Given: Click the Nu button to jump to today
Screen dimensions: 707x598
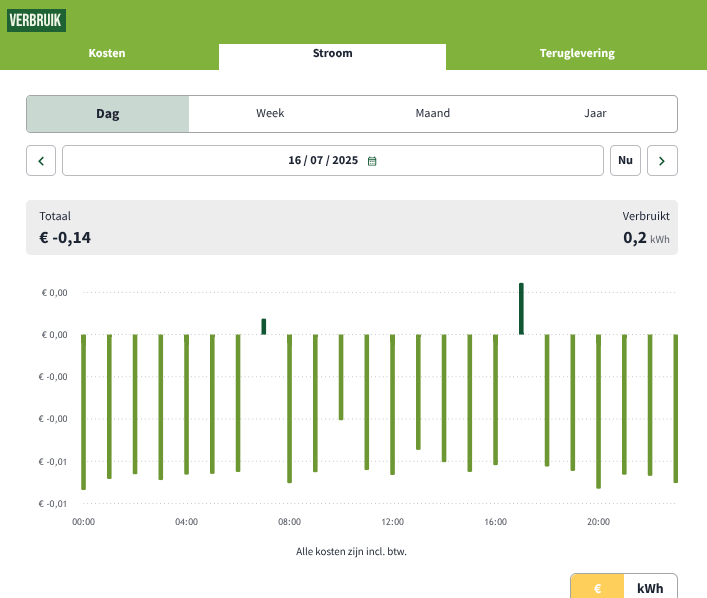Looking at the screenshot, I should point(625,160).
